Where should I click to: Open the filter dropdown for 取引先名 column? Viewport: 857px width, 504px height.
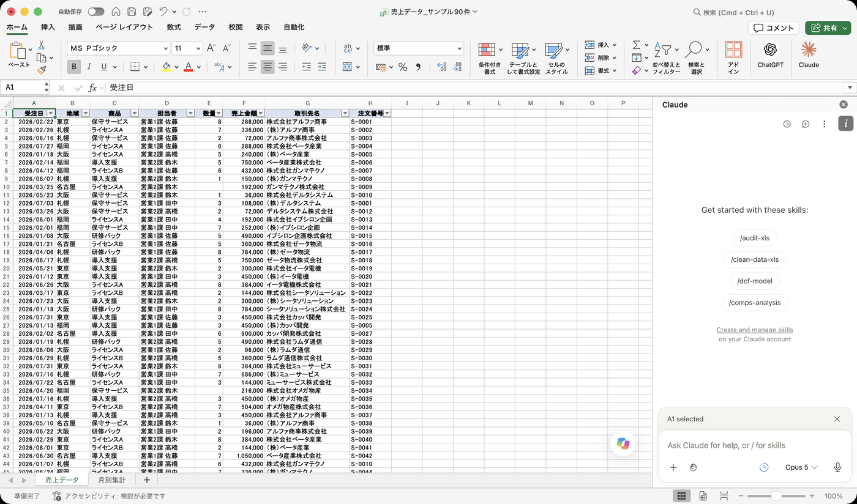click(345, 113)
